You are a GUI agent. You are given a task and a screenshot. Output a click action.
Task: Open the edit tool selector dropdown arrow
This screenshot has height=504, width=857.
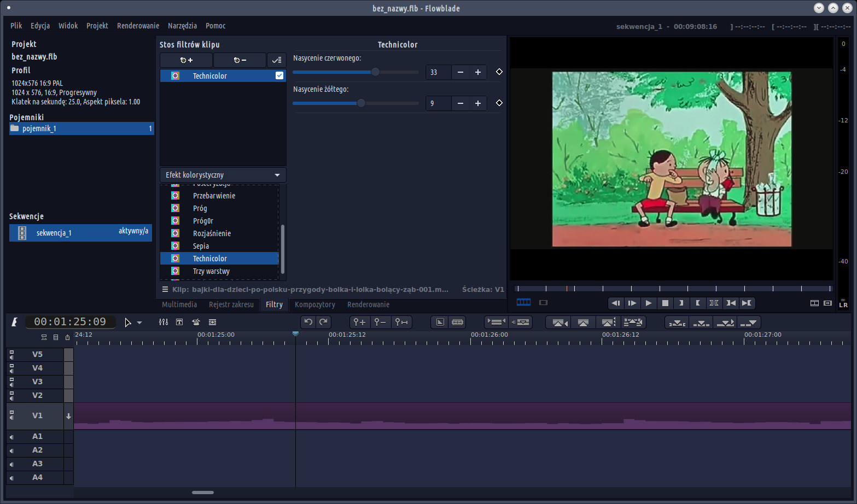click(139, 323)
